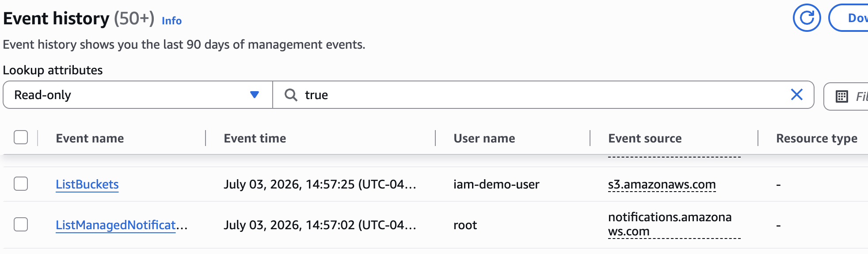This screenshot has height=254, width=868.
Task: Click the July 03, 2026, 14:57:25 event time
Action: click(x=320, y=184)
